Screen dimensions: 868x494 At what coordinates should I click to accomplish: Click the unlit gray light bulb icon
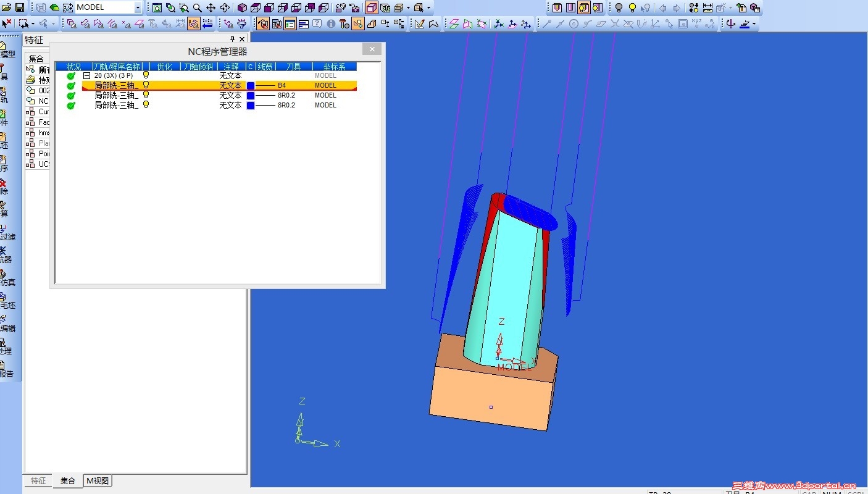tap(619, 7)
